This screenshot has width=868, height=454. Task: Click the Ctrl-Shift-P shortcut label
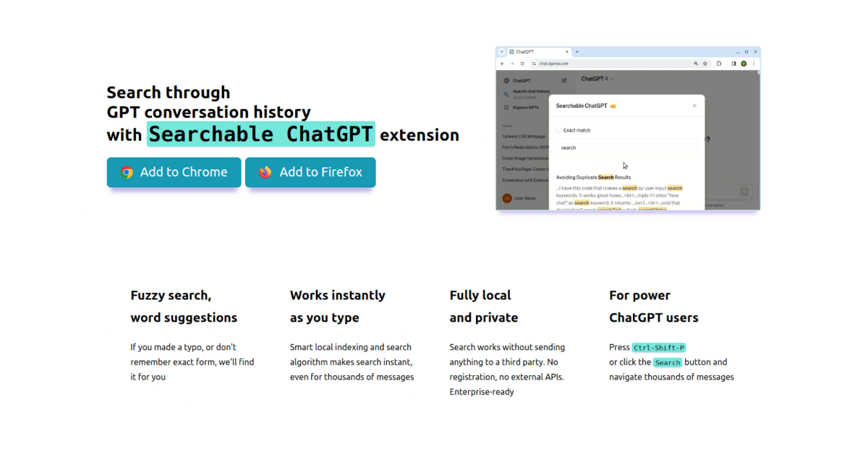(x=658, y=348)
